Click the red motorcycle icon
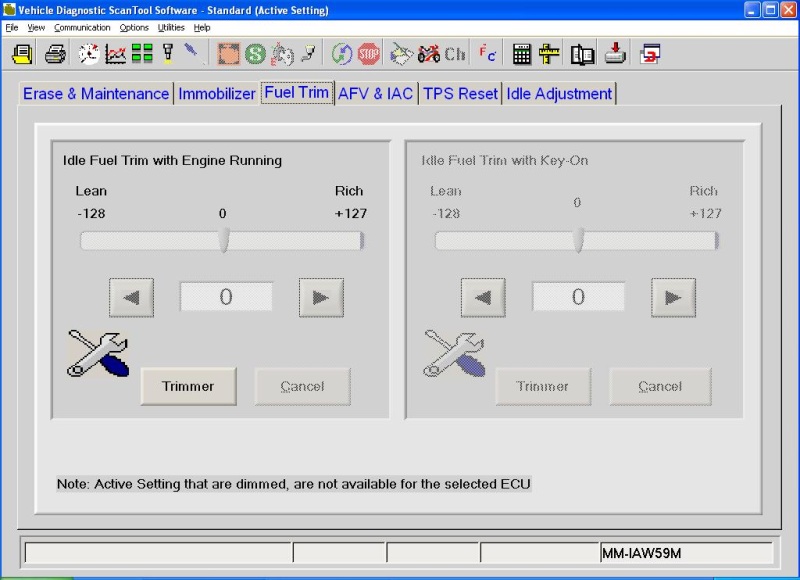This screenshot has width=800, height=580. 430,54
